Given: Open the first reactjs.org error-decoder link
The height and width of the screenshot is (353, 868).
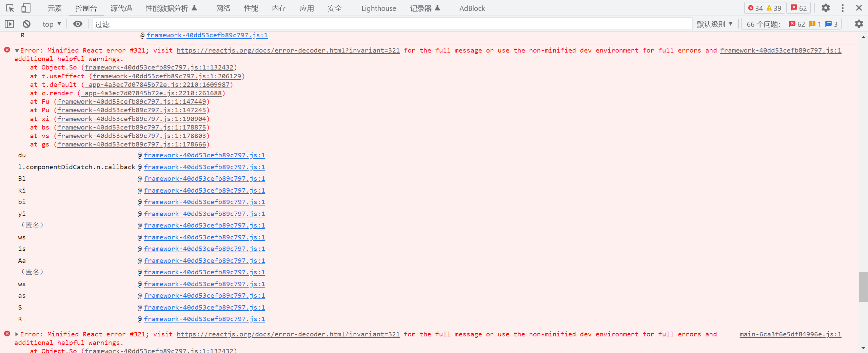Looking at the screenshot, I should point(288,51).
